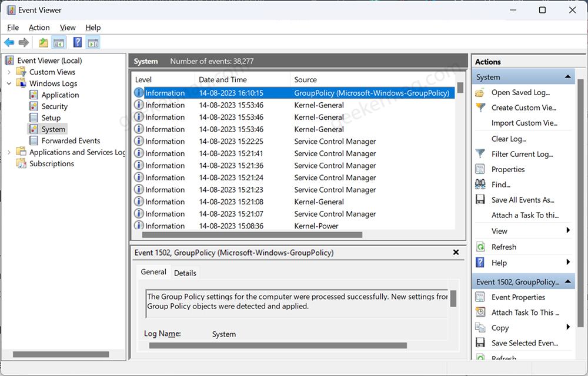Click Import Custom View... action
Viewport: 588px width, 376px height.
[x=524, y=123]
